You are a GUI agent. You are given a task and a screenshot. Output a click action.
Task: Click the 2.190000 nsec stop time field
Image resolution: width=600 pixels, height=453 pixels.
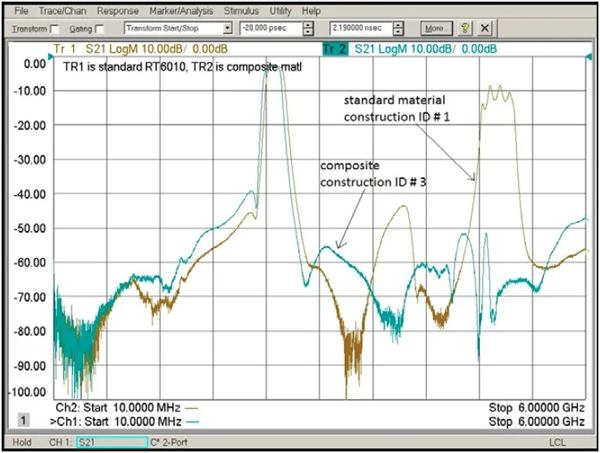tap(361, 28)
